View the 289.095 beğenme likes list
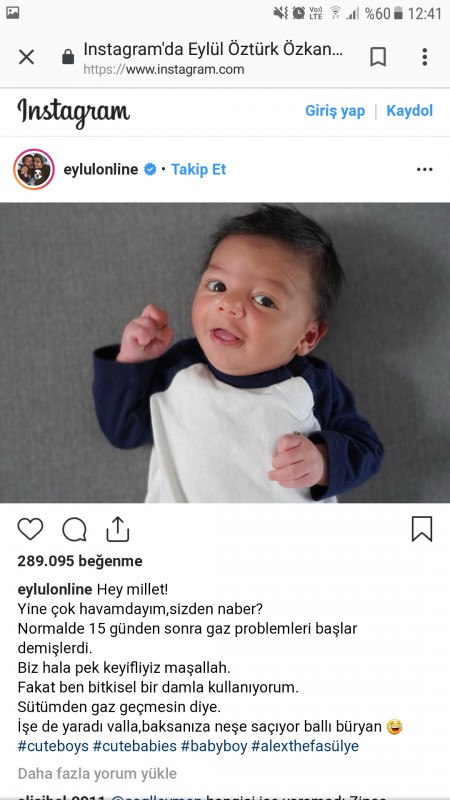Image resolution: width=450 pixels, height=800 pixels. click(80, 561)
